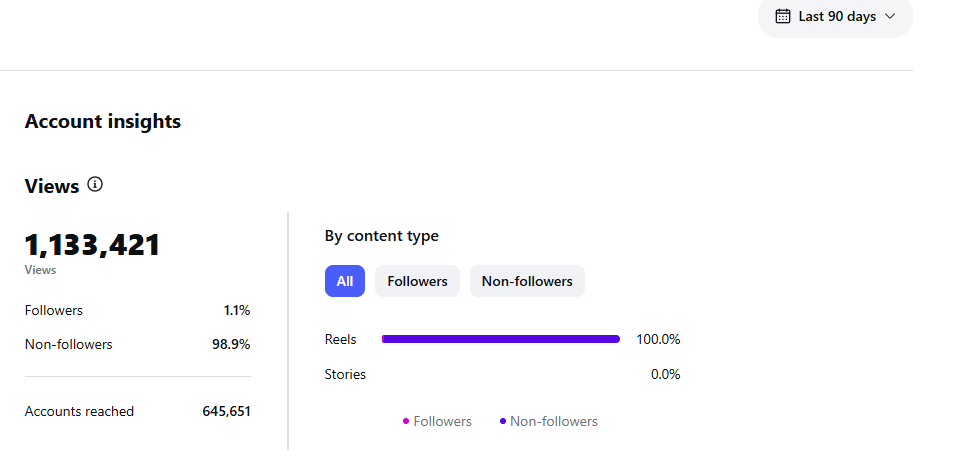Click the purple Non-followers legend dot
This screenshot has width=974, height=471.
click(x=503, y=421)
